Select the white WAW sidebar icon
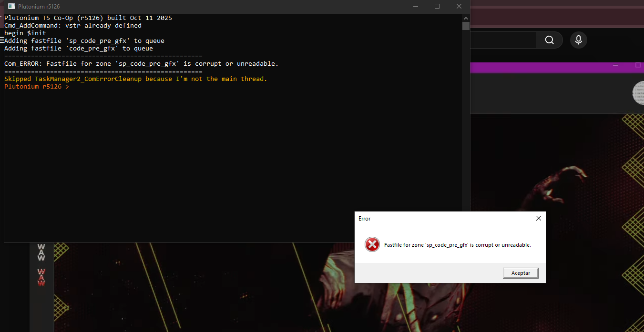The width and height of the screenshot is (644, 332). click(41, 252)
